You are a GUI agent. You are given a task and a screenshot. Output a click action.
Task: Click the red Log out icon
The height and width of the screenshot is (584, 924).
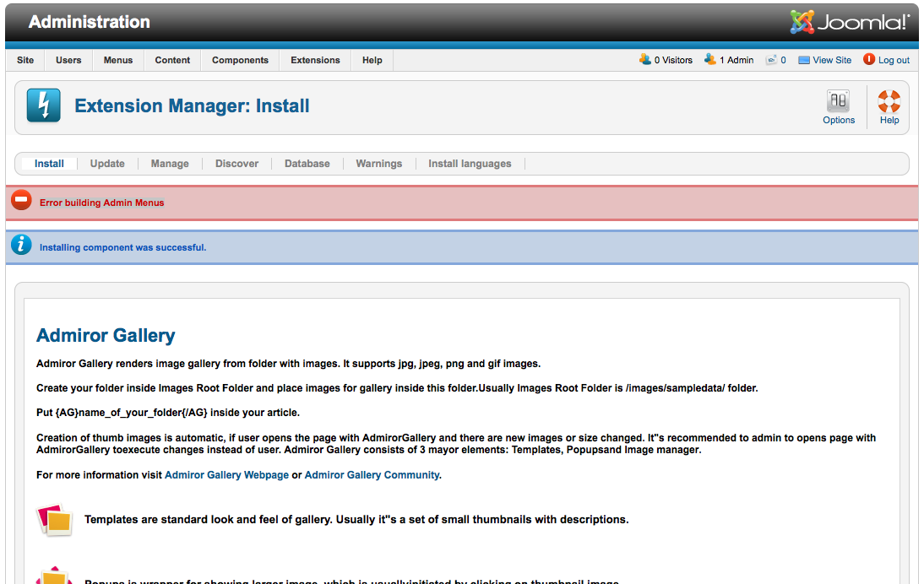pos(869,59)
